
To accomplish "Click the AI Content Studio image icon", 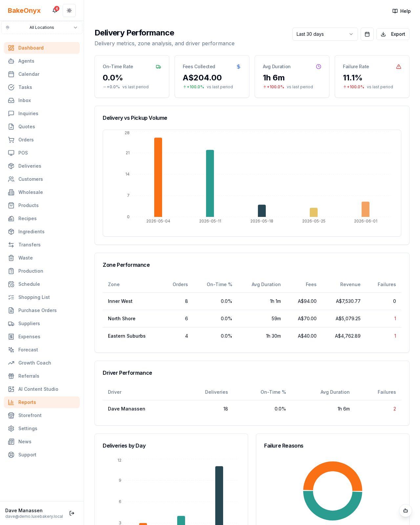I will click(x=11, y=389).
